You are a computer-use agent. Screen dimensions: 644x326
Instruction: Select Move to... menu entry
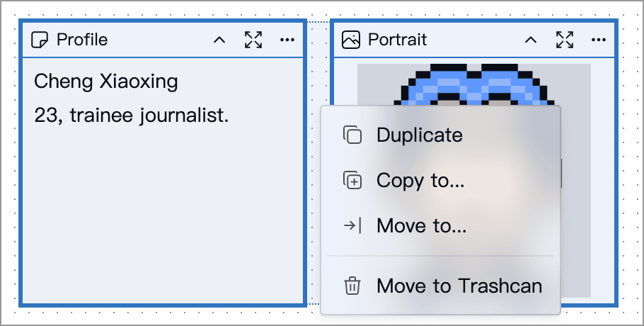(x=440, y=225)
